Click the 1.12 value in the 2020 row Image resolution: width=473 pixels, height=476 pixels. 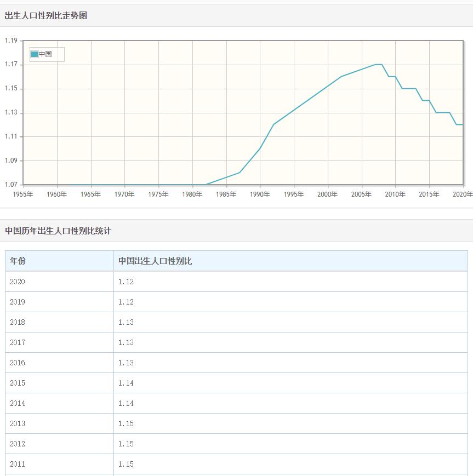coord(126,282)
